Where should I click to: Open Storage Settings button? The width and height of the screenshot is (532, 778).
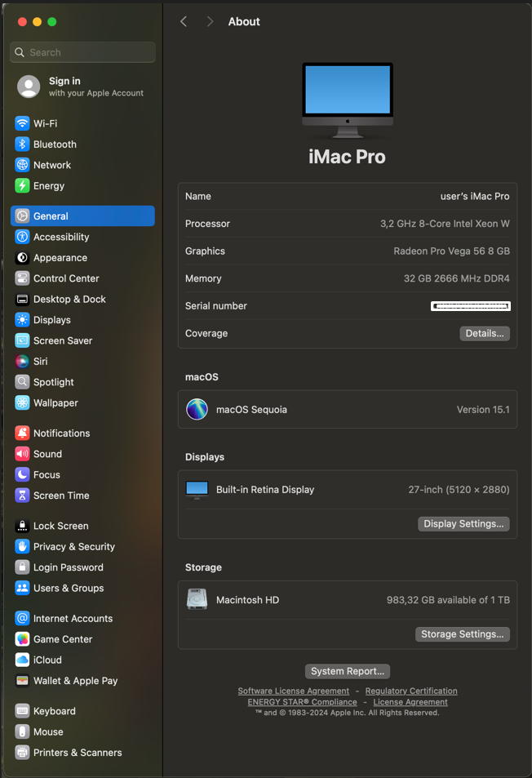pyautogui.click(x=462, y=634)
